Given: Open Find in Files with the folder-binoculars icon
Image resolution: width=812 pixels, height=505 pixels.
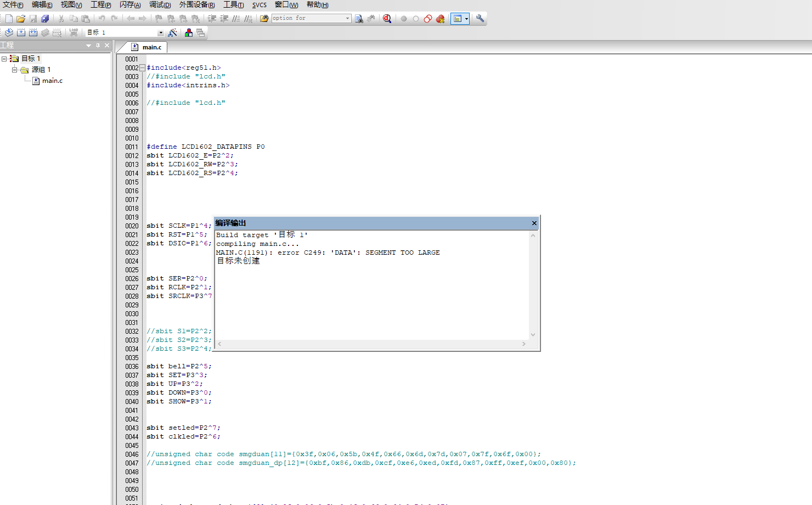Looking at the screenshot, I should point(264,19).
